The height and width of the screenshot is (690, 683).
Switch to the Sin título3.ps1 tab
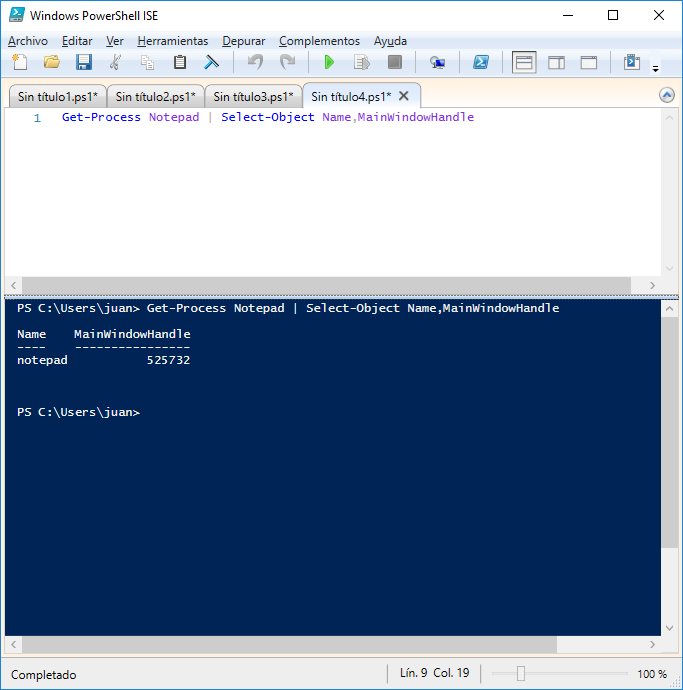click(x=253, y=96)
